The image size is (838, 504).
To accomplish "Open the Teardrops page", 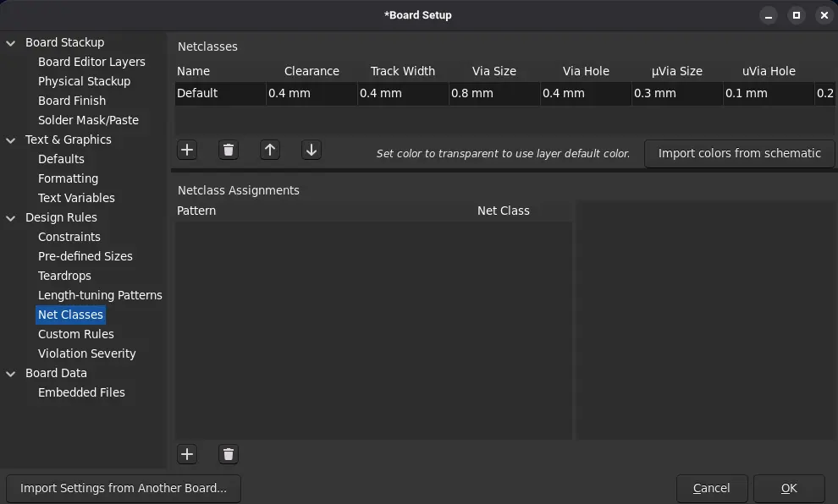I will coord(64,276).
